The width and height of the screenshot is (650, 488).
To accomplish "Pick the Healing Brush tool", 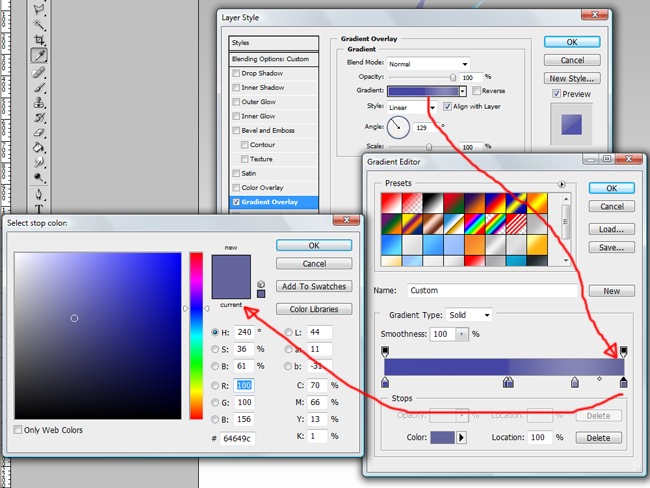I will point(39,72).
